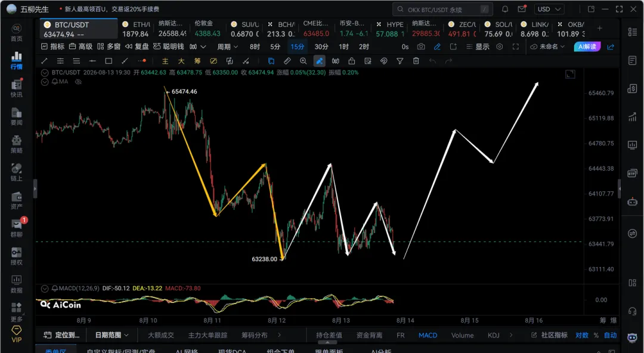Screen dimensions: 644x353
Task: Collapse the left sidebar handle
Action: coord(35,189)
